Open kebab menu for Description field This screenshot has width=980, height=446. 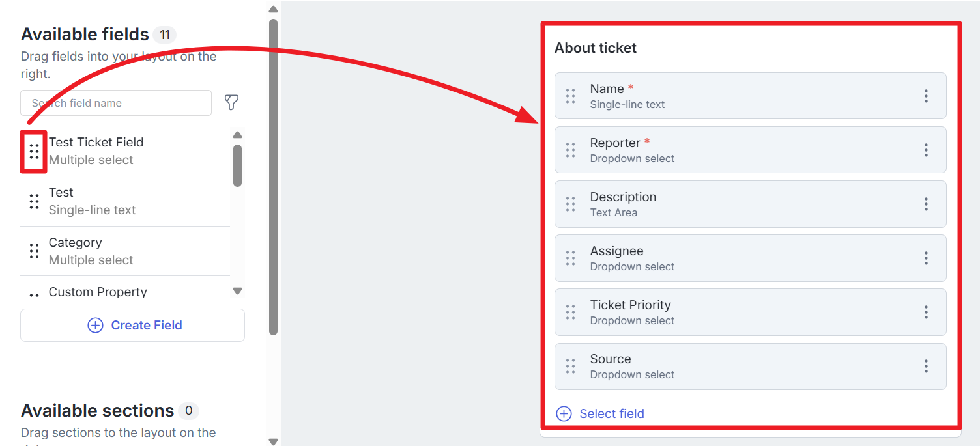[x=926, y=204]
